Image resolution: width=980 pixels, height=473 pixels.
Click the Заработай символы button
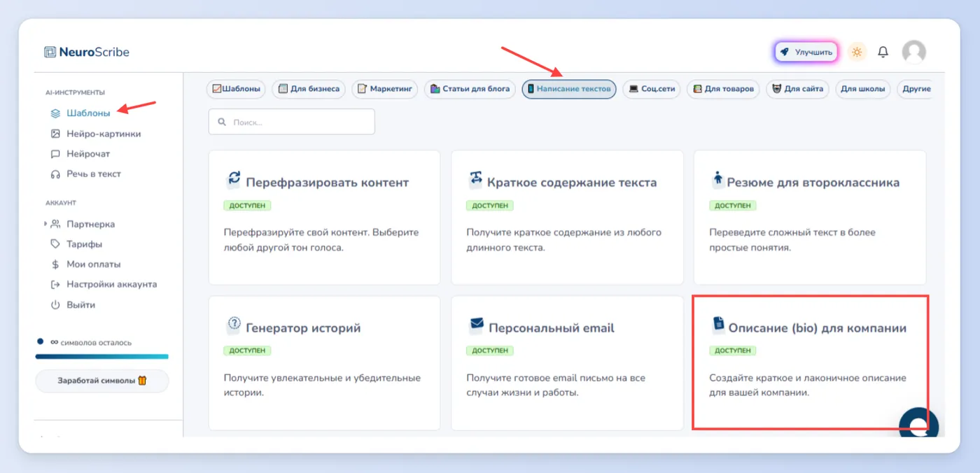[102, 381]
